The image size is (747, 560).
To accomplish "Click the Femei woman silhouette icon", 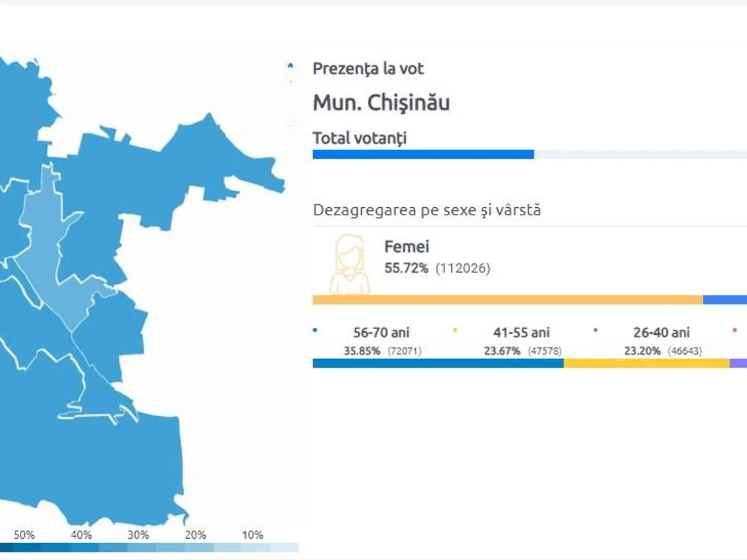I will 350,264.
